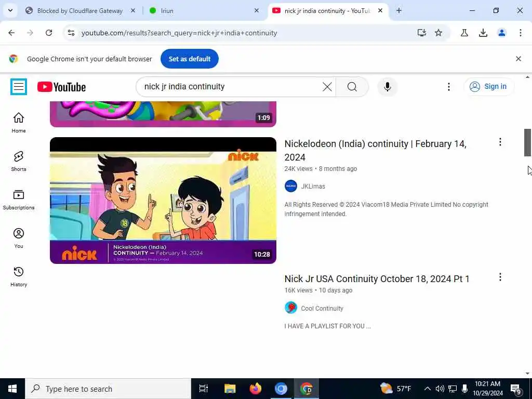The width and height of the screenshot is (532, 399).
Task: Open Chrome downloads
Action: [483, 33]
